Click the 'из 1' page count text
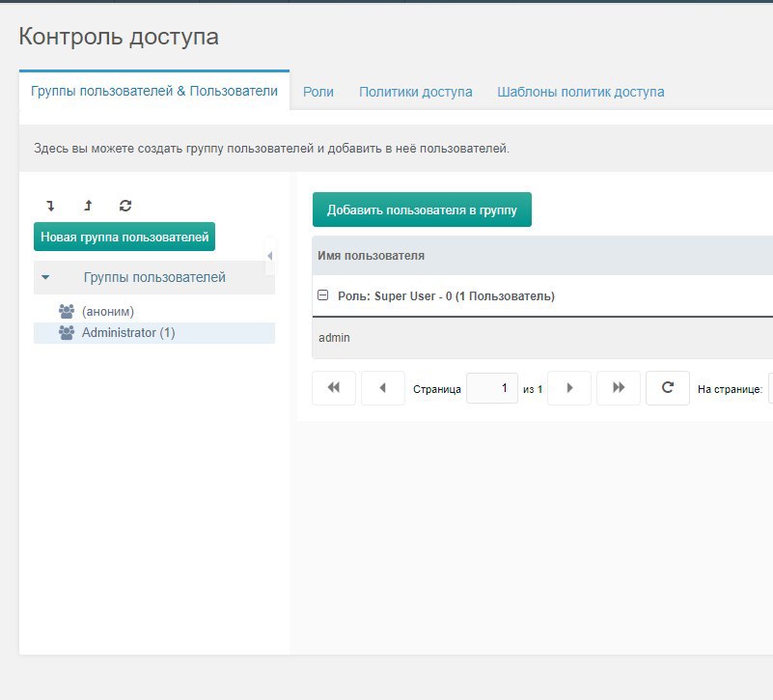 (x=533, y=389)
